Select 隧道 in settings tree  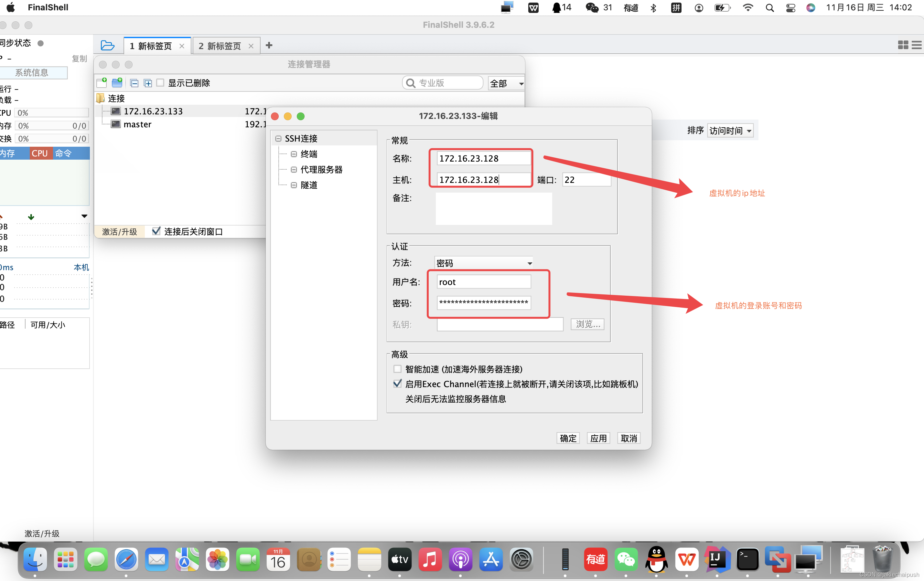(309, 185)
